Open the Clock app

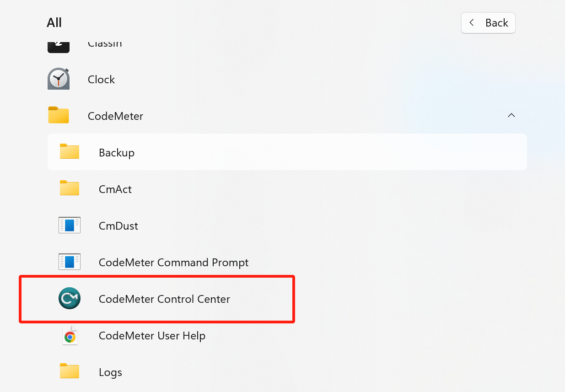[101, 79]
